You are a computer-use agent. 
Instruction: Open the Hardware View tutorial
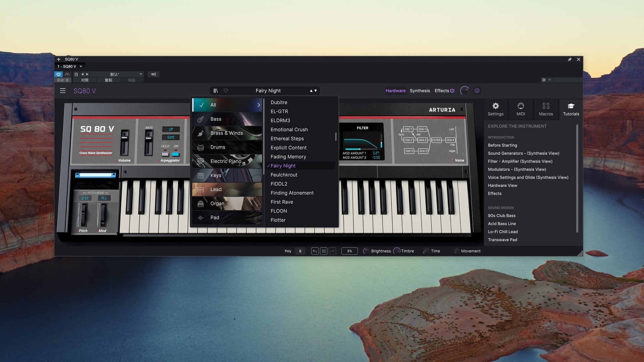pos(502,185)
